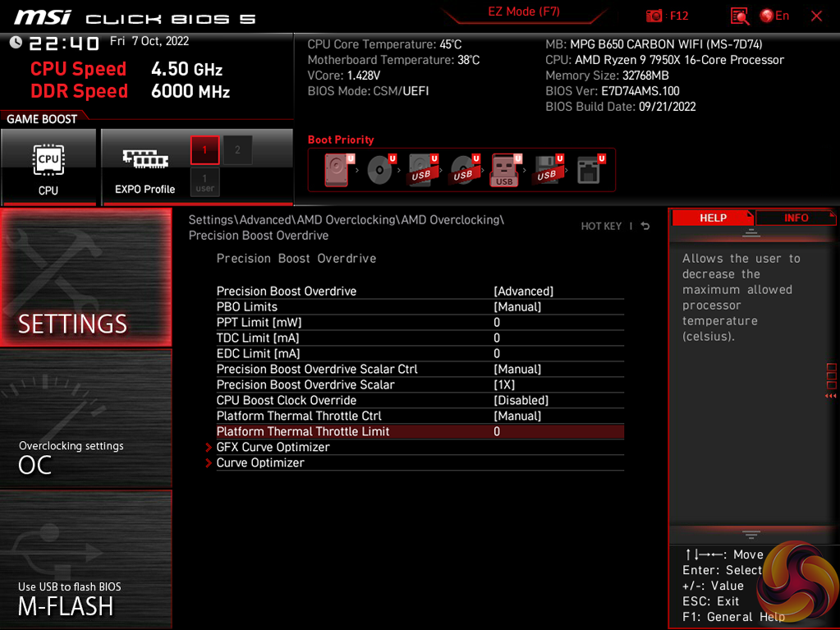Click the BIOS Ver E7D74AMS.100 text
Viewport: 840px width, 630px height.
coord(613,91)
